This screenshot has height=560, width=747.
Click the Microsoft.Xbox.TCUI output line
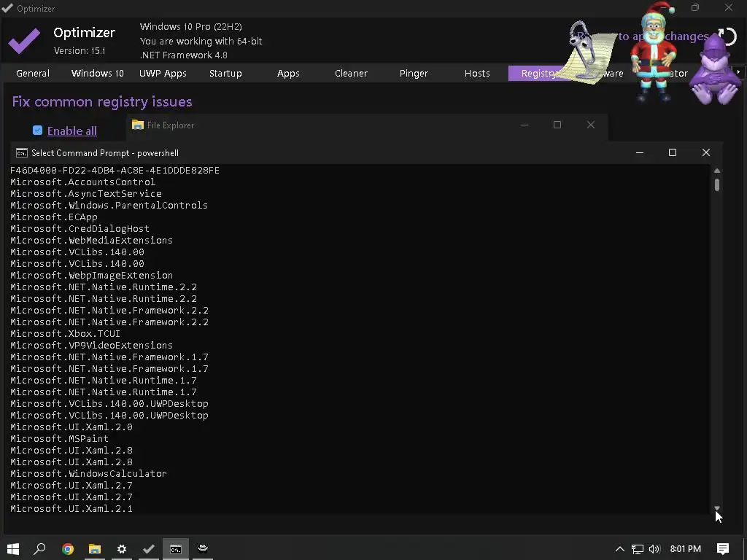click(65, 334)
